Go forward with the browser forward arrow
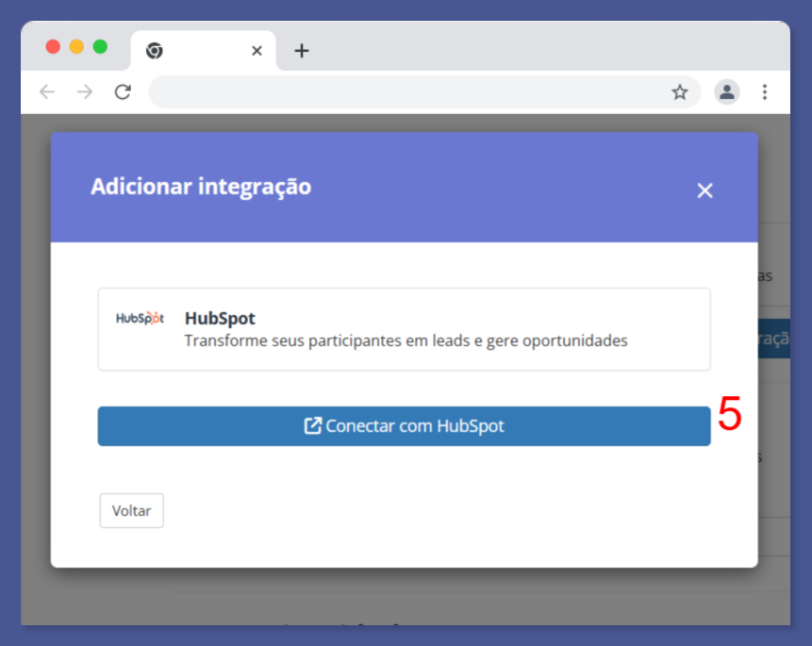This screenshot has height=646, width=812. 85,92
